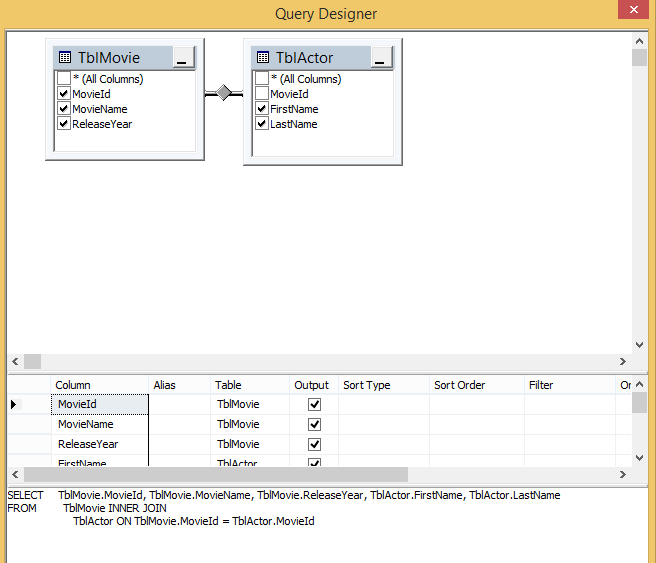
Task: Click the grid pane horizontal scroll thumb
Action: point(216,474)
